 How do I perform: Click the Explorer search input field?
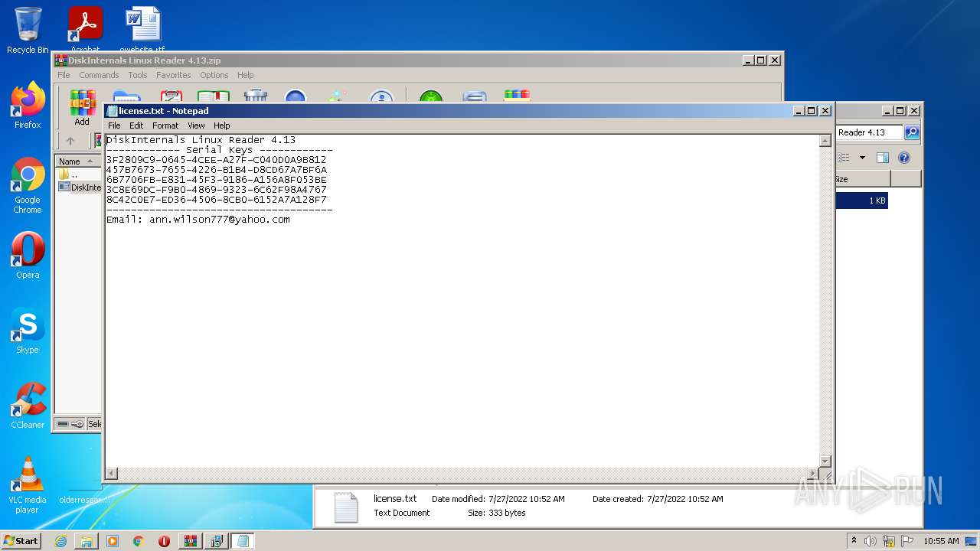coord(870,132)
